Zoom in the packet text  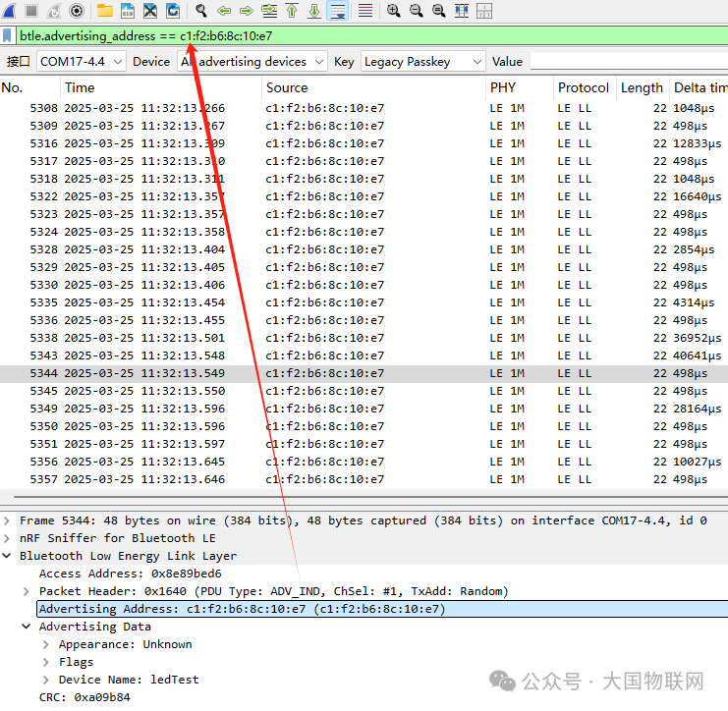[x=393, y=10]
